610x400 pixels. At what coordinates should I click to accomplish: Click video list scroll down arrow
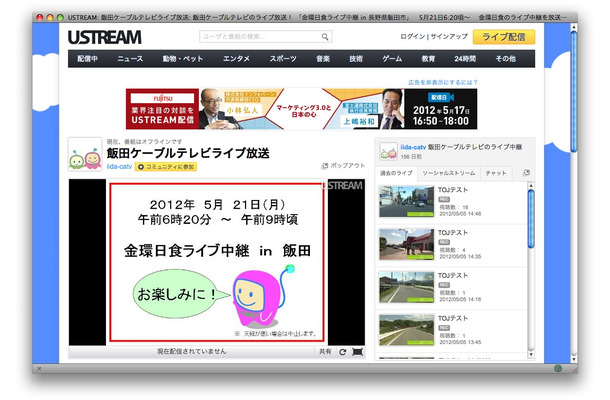coord(531,355)
